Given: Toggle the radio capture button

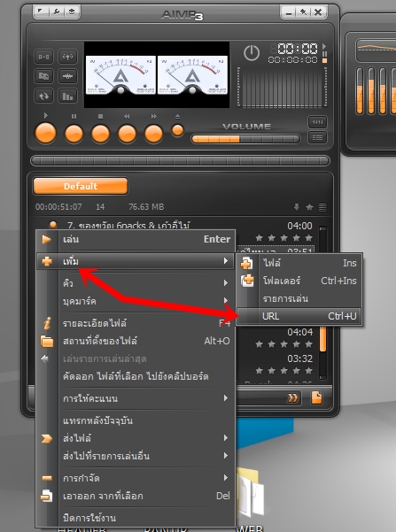Looking at the screenshot, I should point(67,57).
